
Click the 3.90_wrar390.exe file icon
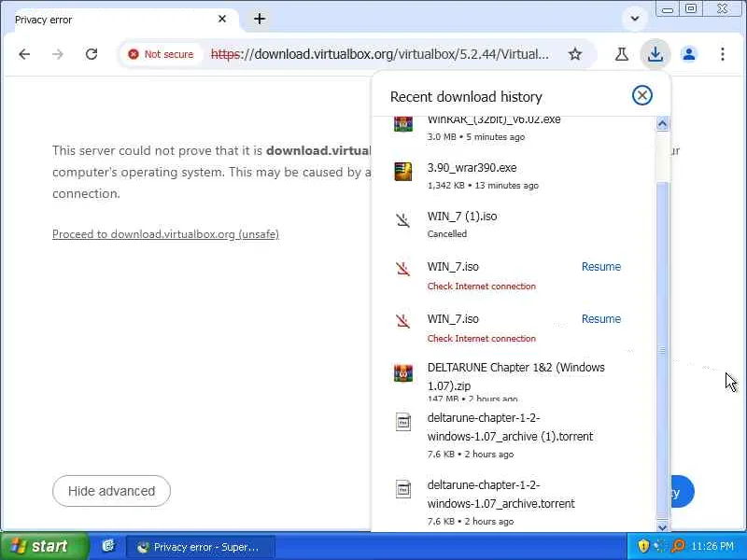pyautogui.click(x=403, y=172)
